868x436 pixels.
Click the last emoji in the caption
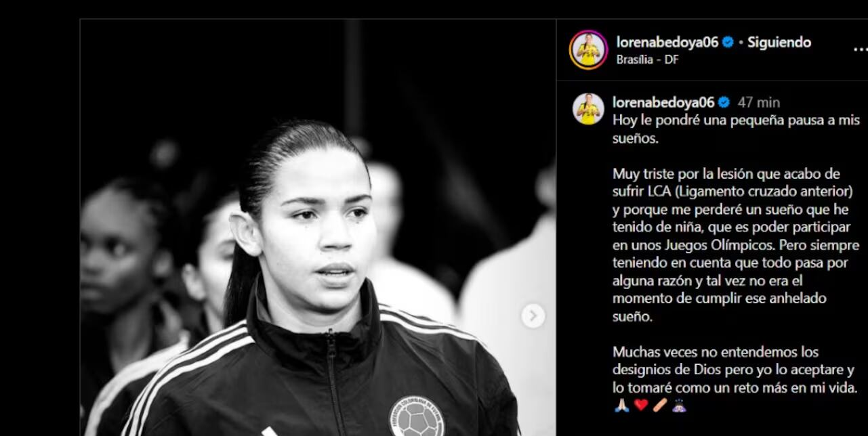coord(680,406)
